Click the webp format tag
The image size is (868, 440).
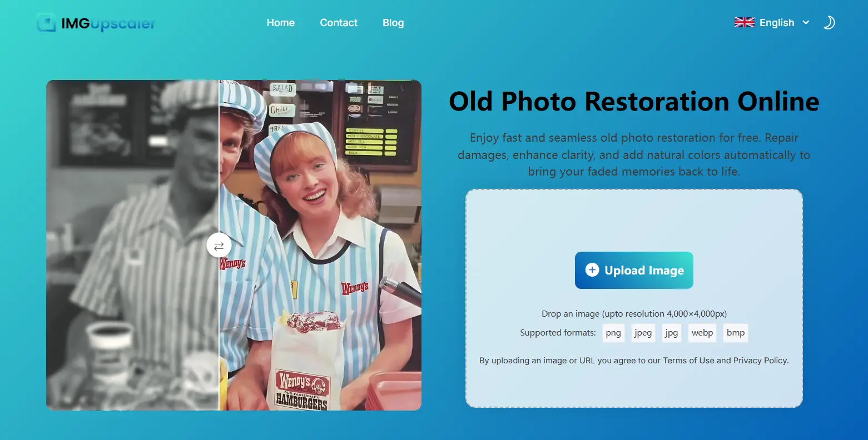[x=702, y=333]
